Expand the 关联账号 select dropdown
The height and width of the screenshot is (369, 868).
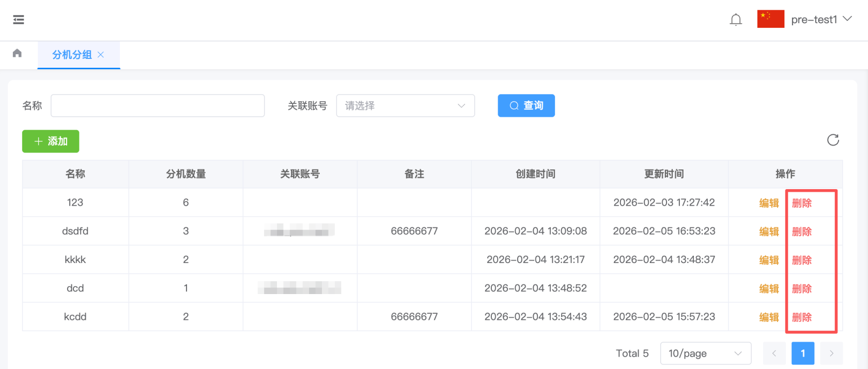coord(405,105)
